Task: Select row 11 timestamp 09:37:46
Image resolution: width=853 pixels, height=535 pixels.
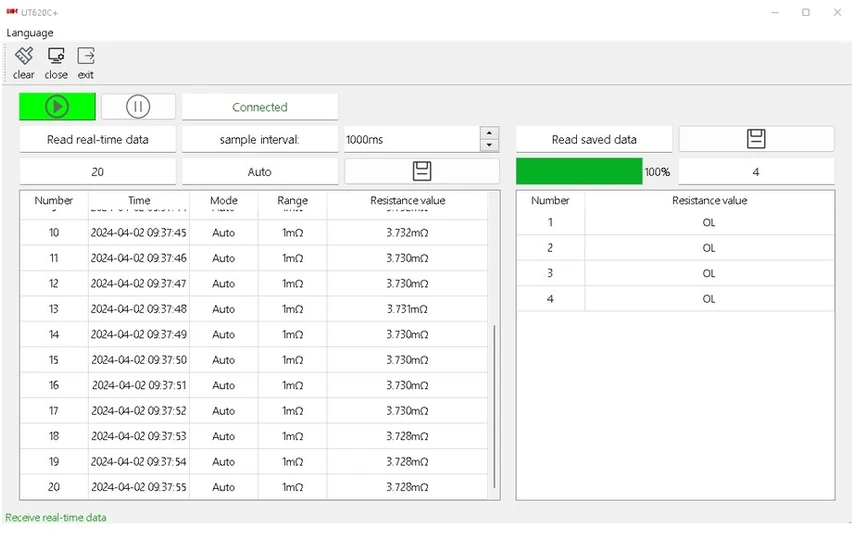Action: (139, 258)
